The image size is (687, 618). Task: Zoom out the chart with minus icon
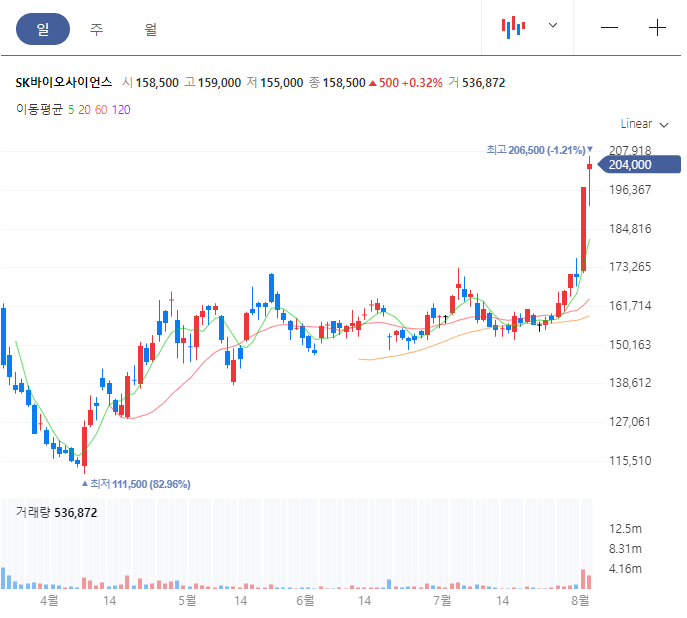[x=609, y=28]
